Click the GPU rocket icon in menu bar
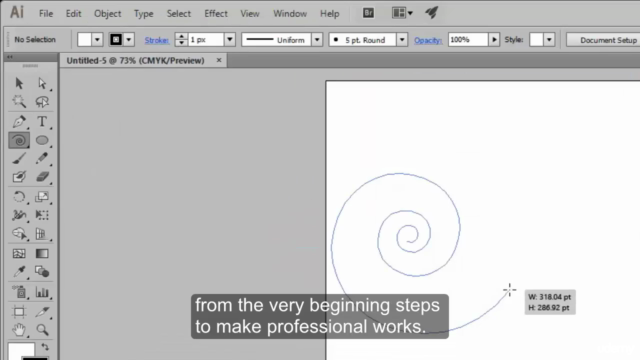This screenshot has height=360, width=640. (431, 13)
